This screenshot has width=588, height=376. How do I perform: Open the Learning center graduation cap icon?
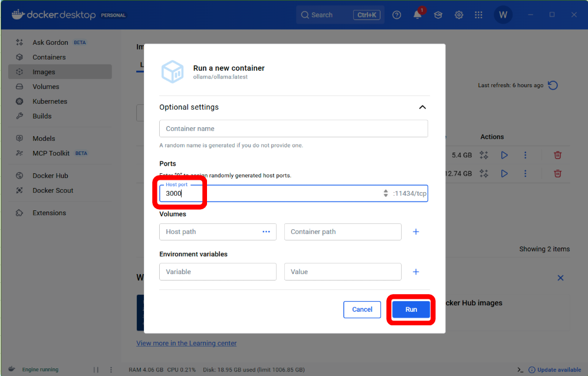[x=438, y=15]
